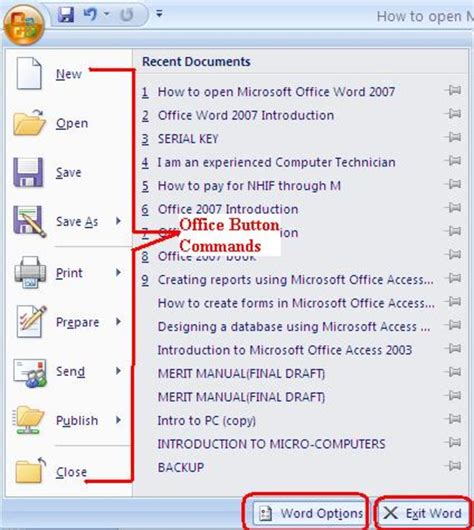The width and height of the screenshot is (474, 530).
Task: Click the floppy disk Save icon in menu
Action: coord(28,172)
